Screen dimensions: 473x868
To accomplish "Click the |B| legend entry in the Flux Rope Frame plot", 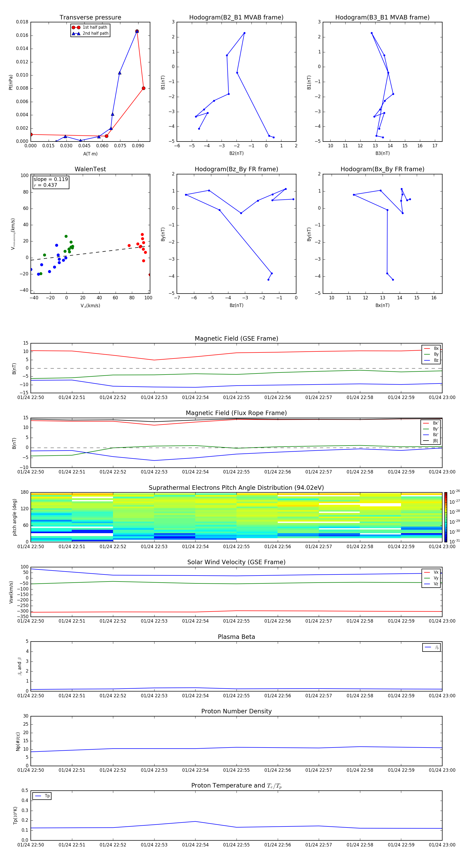I will pyautogui.click(x=431, y=441).
